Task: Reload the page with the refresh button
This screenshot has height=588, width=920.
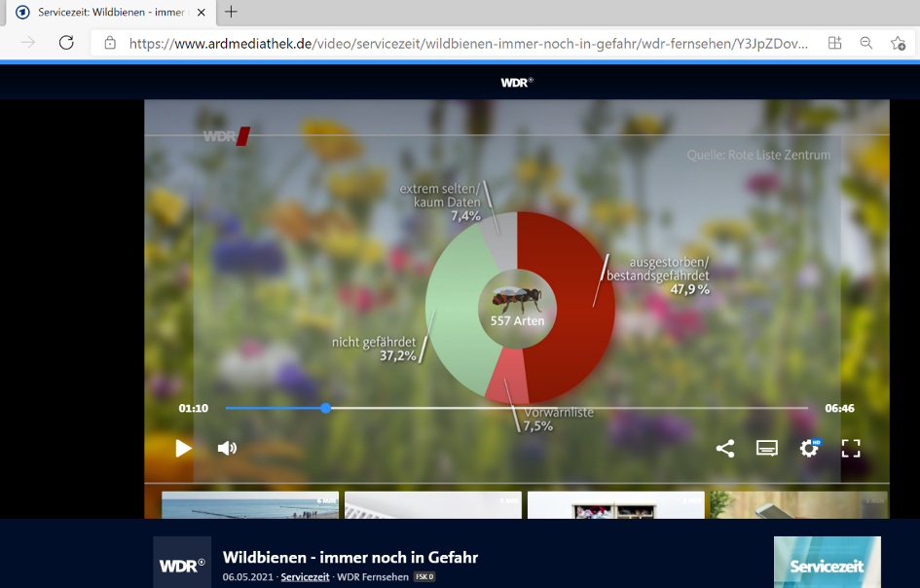Action: pos(66,43)
